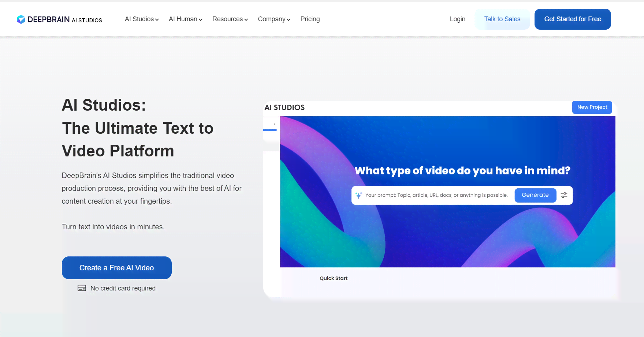This screenshot has width=644, height=337.
Task: Click Get Started for Free
Action: [x=572, y=19]
